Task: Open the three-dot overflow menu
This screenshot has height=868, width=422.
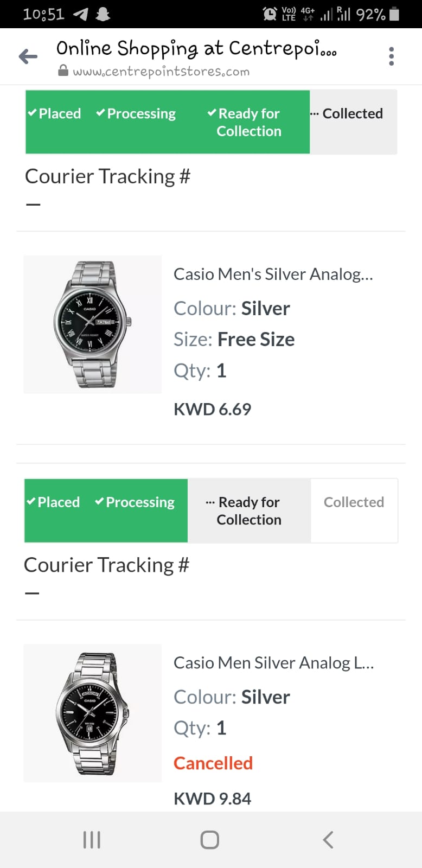Action: 391,56
